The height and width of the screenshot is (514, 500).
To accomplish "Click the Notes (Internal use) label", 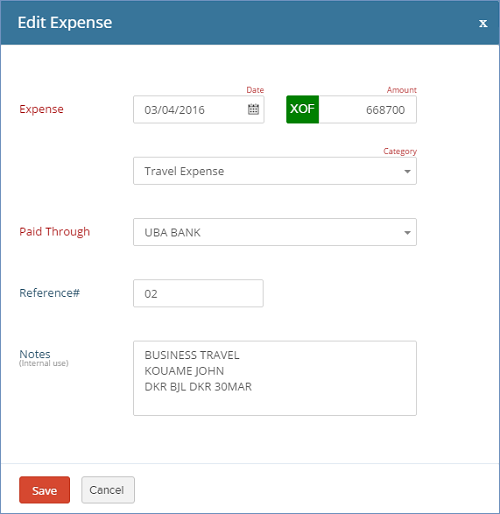I will point(44,357).
